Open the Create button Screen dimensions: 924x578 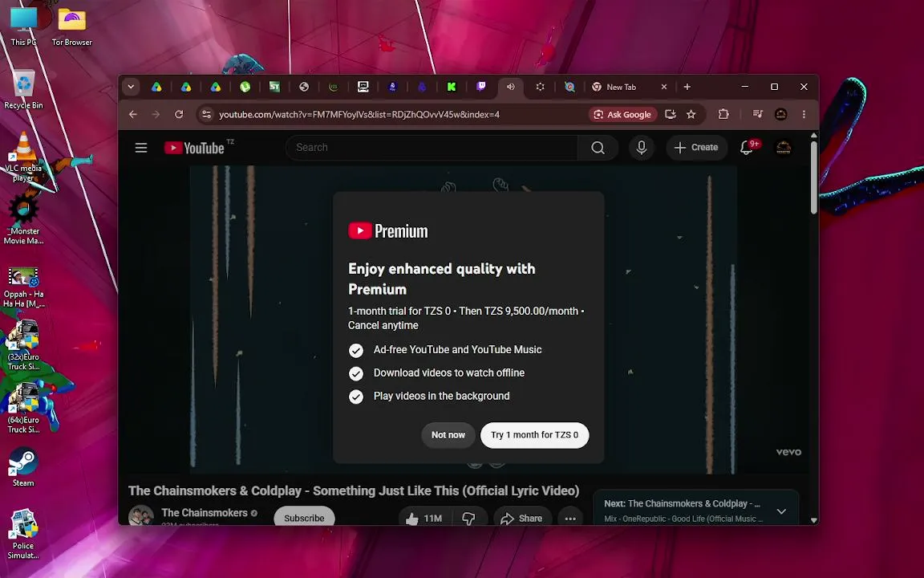696,148
